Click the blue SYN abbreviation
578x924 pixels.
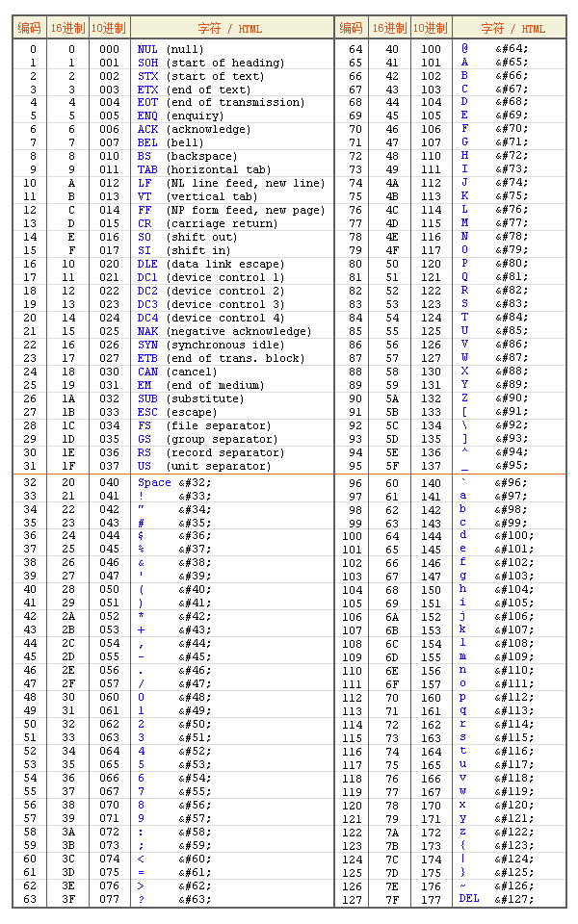[147, 345]
